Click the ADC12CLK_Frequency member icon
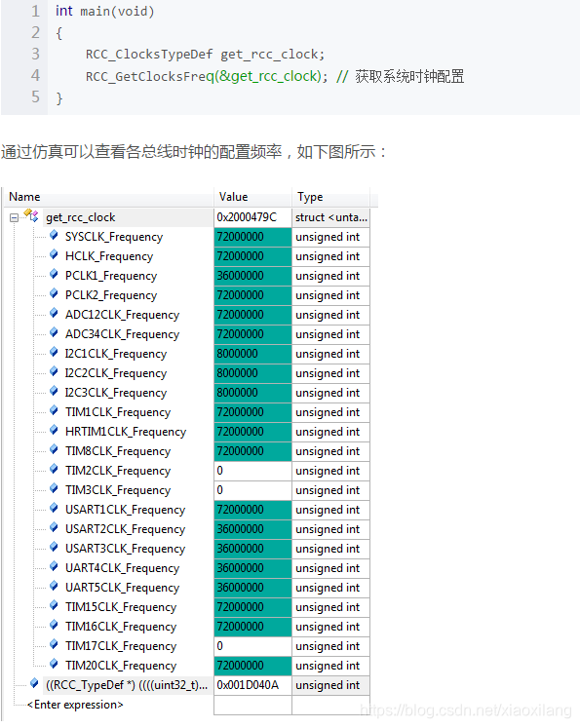The image size is (580, 728). coord(54,314)
